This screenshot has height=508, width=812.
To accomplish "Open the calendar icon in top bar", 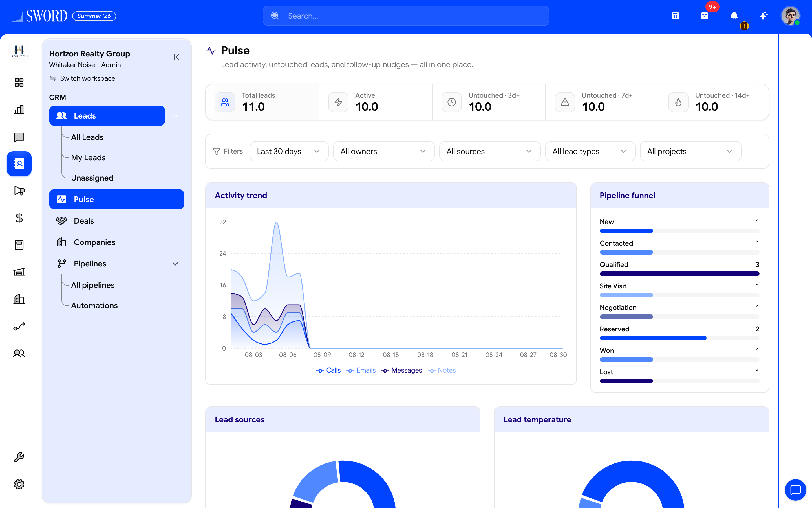I will point(676,16).
